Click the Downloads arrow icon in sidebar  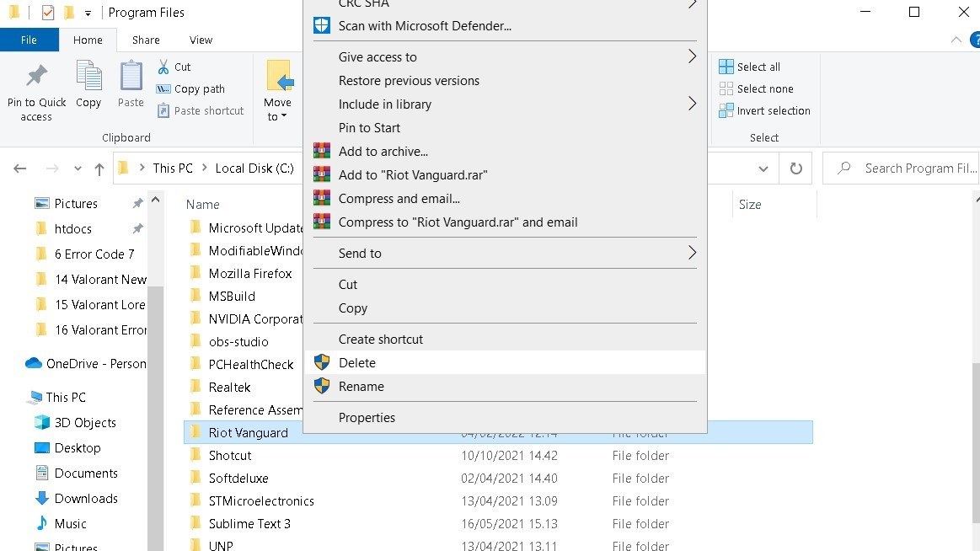[x=42, y=498]
